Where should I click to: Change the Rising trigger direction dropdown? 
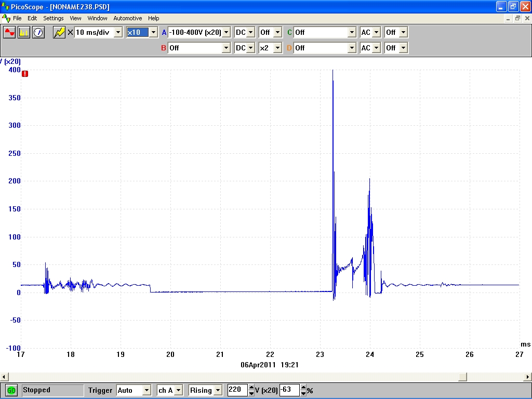tap(218, 390)
